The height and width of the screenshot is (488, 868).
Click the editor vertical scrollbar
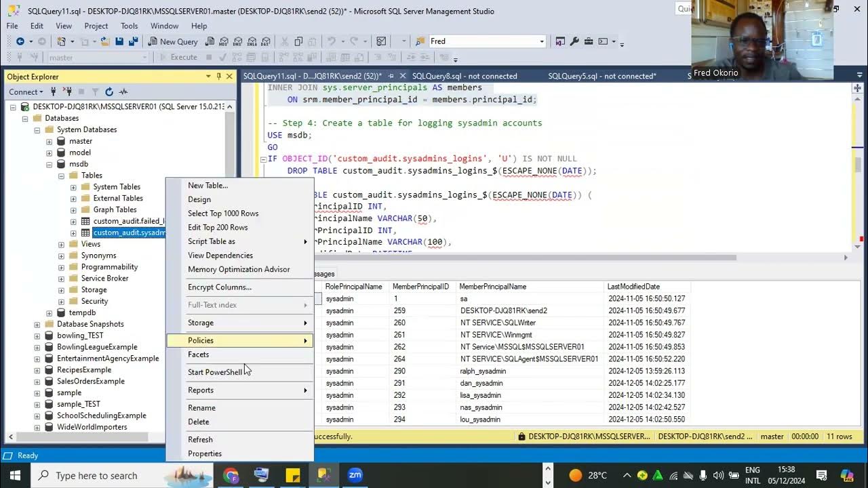coord(857,165)
